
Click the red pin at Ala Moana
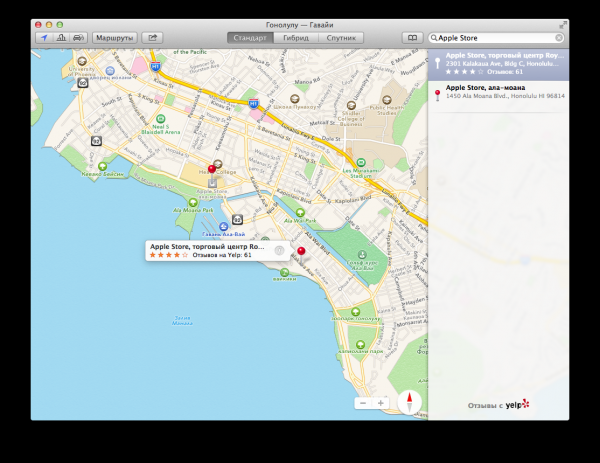coord(212,170)
